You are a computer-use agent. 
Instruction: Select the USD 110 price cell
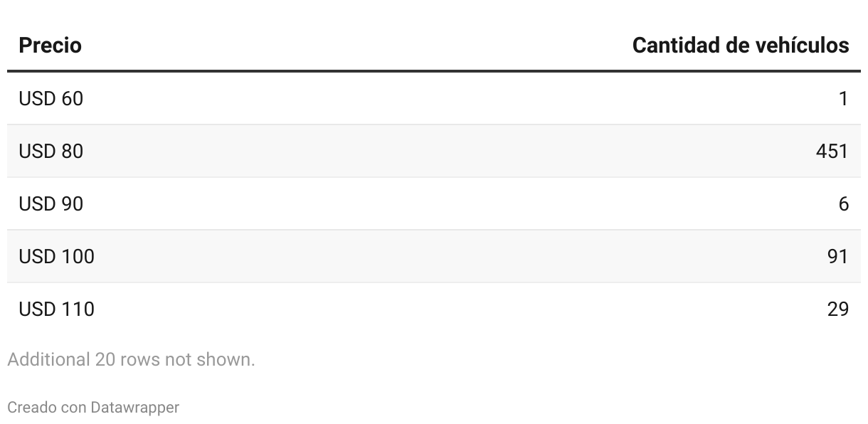click(x=56, y=309)
